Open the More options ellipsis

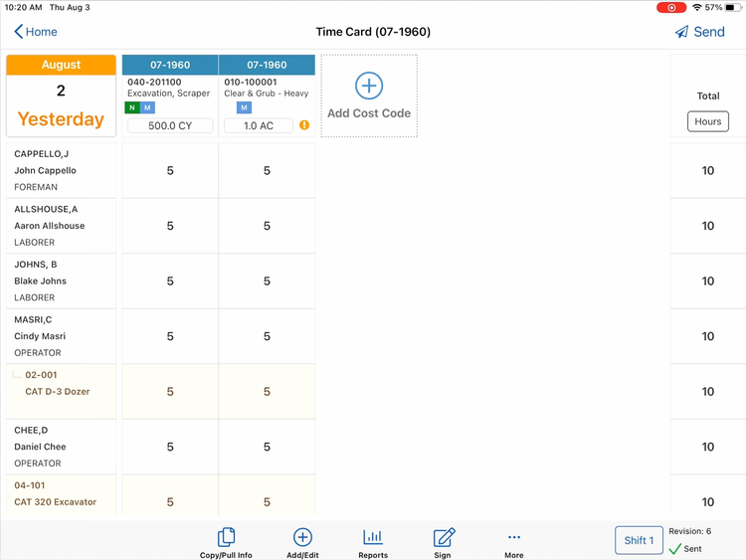point(513,538)
